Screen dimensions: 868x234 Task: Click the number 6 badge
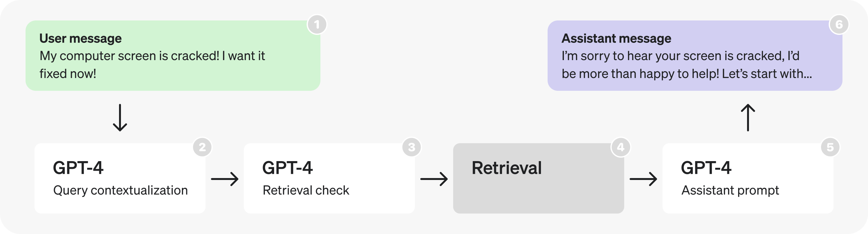[x=839, y=25]
